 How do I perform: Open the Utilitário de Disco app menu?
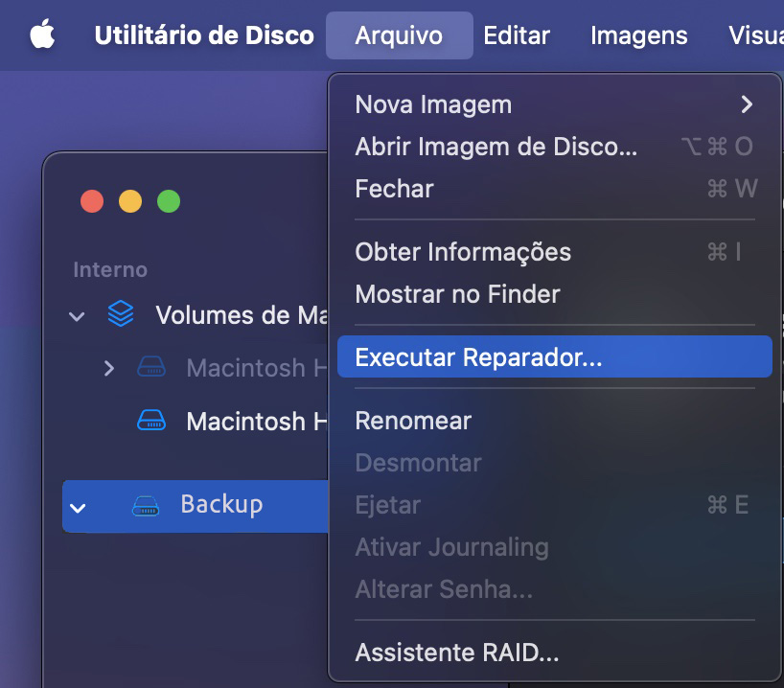point(203,34)
